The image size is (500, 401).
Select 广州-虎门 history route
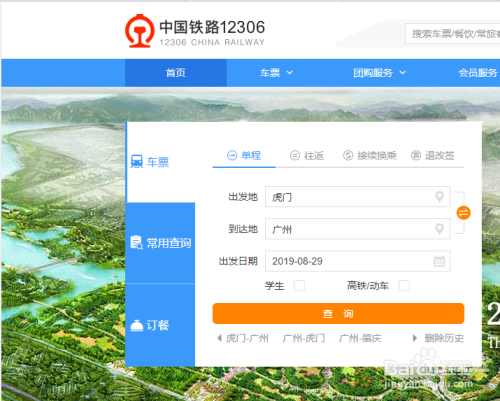coord(304,338)
